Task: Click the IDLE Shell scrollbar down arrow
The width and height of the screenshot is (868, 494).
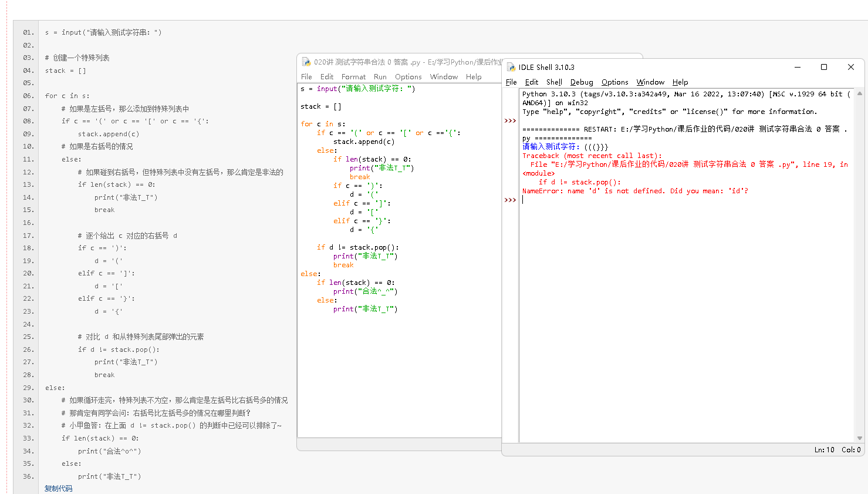Action: [x=860, y=438]
